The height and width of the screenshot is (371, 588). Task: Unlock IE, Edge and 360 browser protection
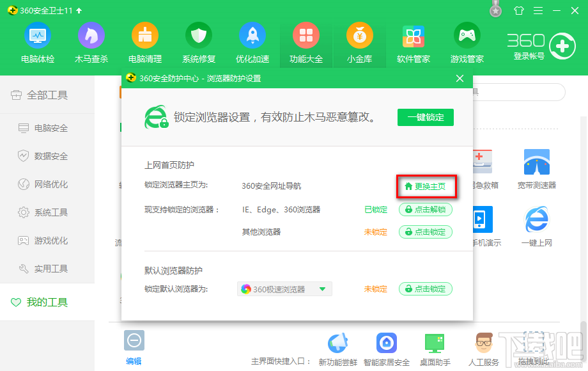pyautogui.click(x=426, y=210)
